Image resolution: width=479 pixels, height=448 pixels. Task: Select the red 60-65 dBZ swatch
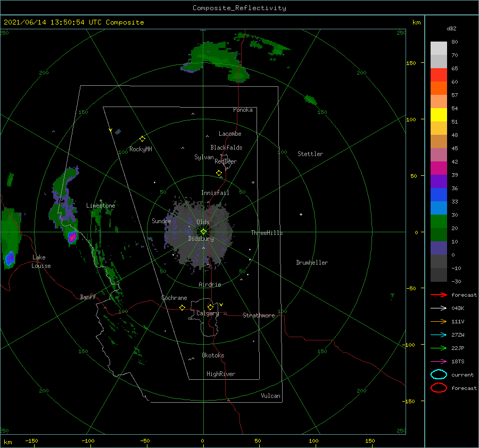[x=439, y=75]
